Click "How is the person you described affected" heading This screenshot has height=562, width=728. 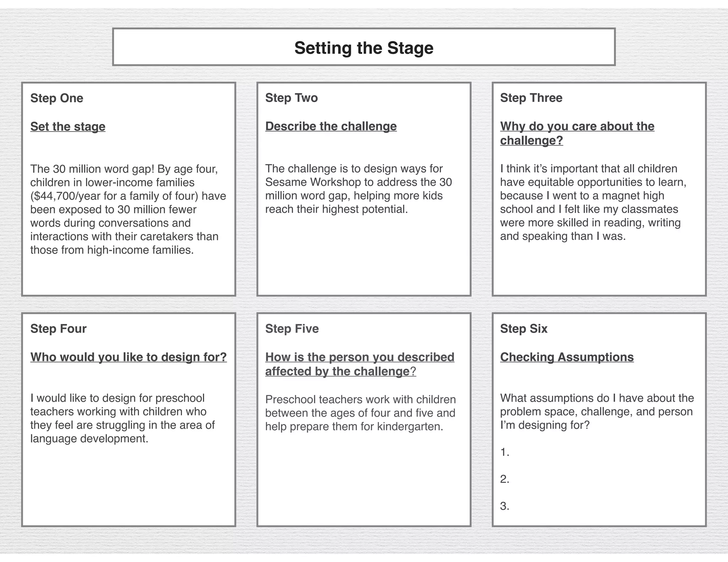click(360, 364)
